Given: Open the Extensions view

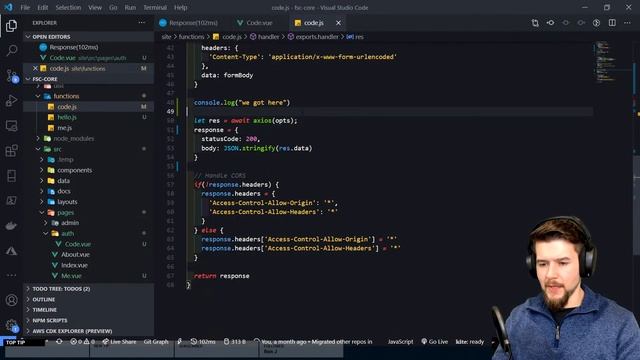Looking at the screenshot, I should pos(11,151).
